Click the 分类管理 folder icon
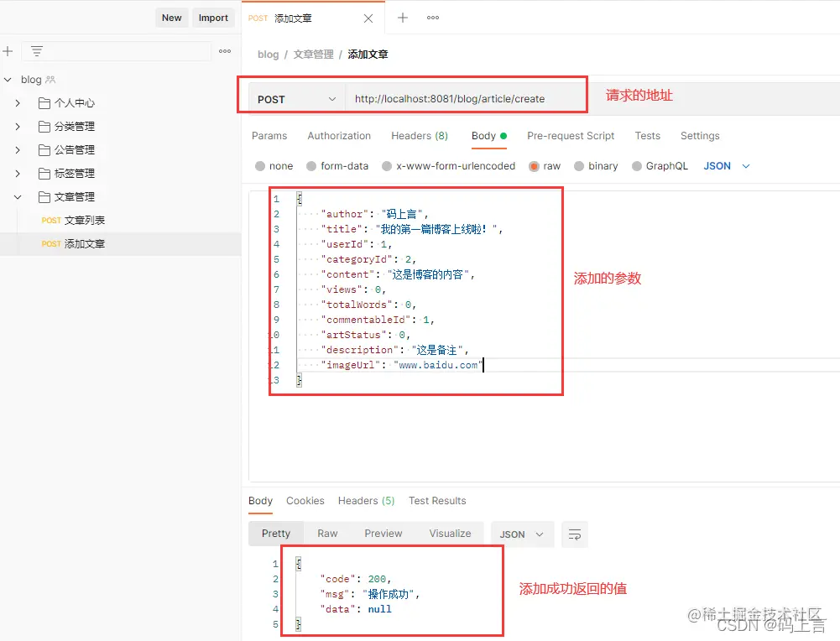Image resolution: width=840 pixels, height=641 pixels. pos(44,127)
